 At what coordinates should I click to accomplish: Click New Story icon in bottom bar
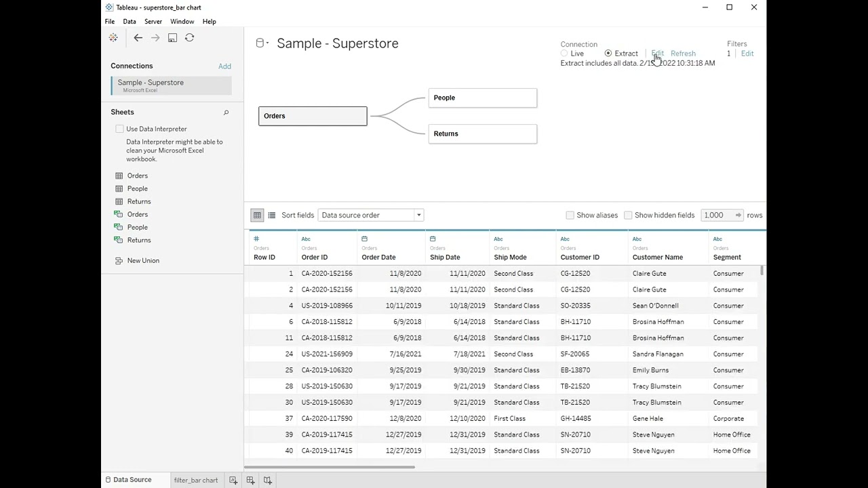point(268,480)
